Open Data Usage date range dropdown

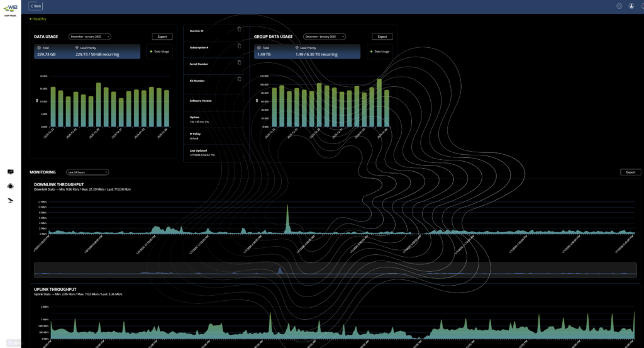coord(89,36)
